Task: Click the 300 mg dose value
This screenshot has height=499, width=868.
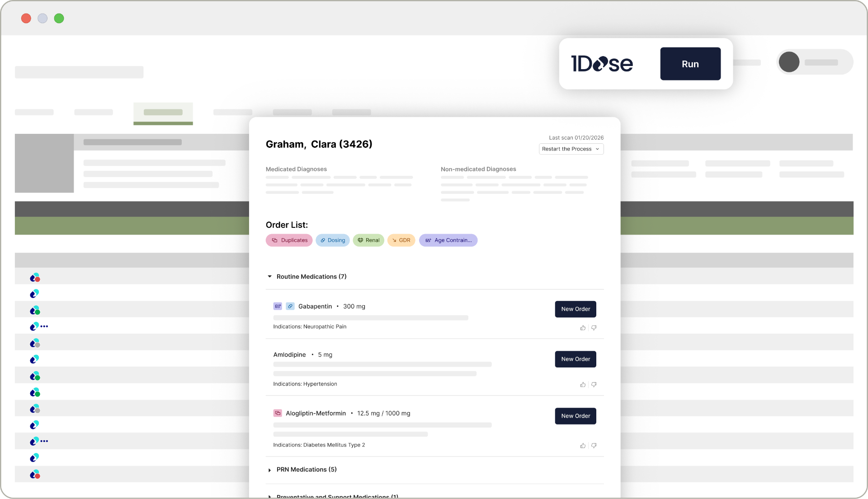Action: [x=354, y=306]
